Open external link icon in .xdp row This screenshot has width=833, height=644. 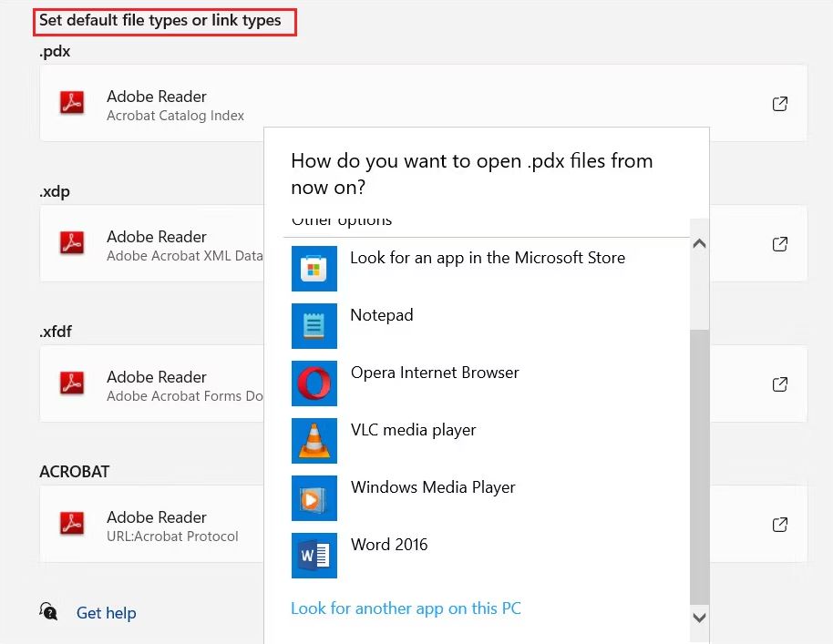point(779,244)
